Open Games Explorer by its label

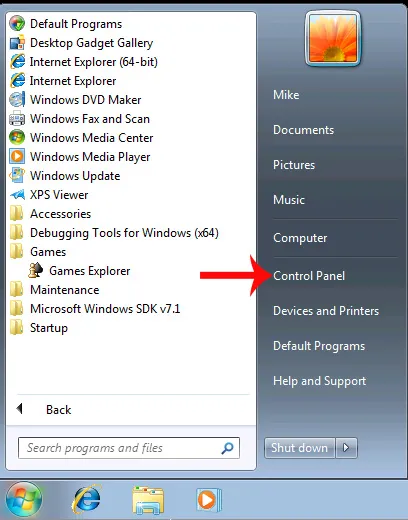click(90, 271)
